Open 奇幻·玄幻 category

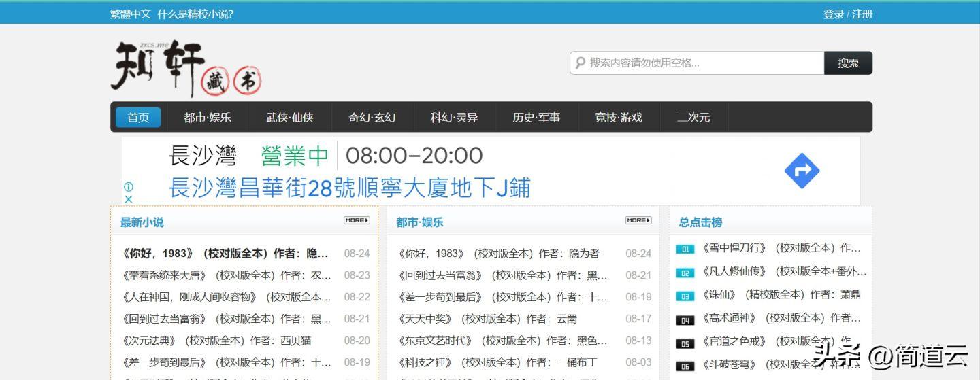(x=372, y=117)
